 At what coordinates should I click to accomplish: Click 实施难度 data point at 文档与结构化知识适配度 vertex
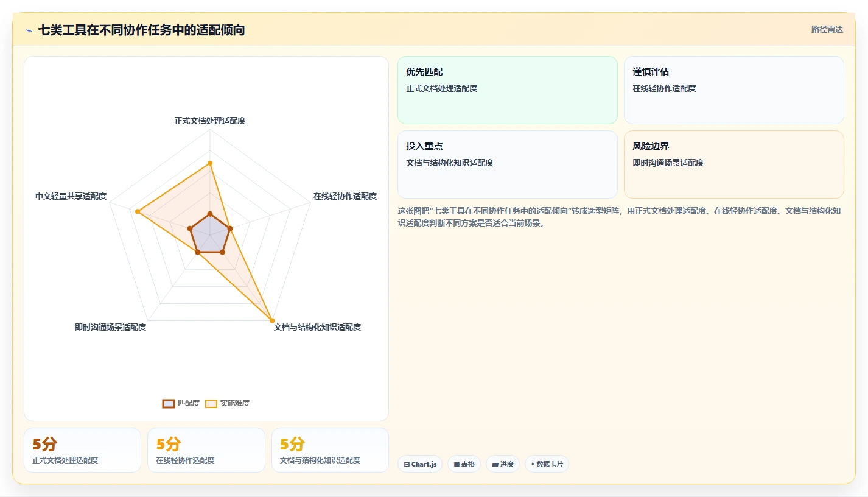tap(272, 320)
